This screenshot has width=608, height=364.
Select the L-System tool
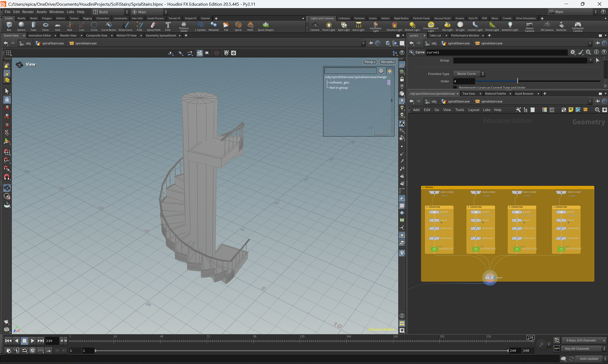tap(200, 26)
